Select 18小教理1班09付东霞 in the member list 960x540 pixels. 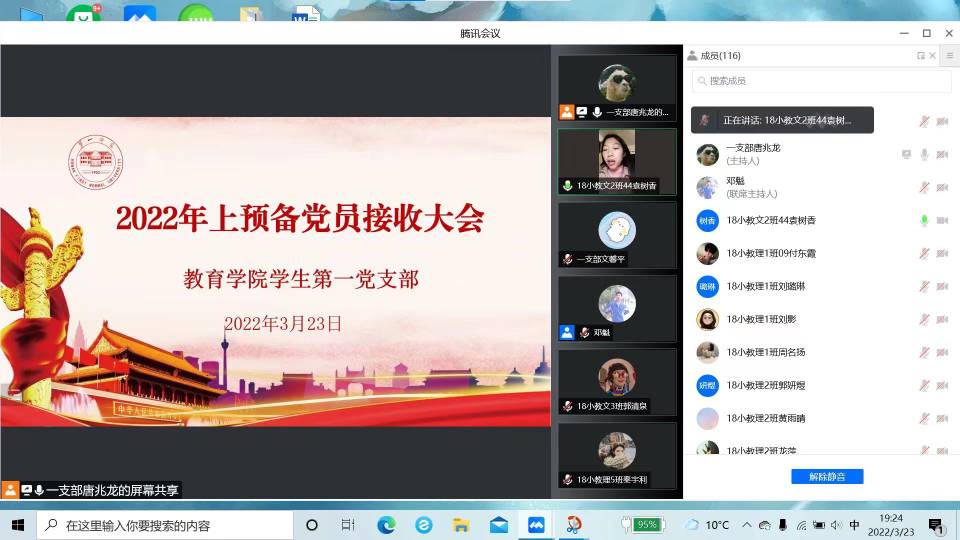pyautogui.click(x=770, y=253)
